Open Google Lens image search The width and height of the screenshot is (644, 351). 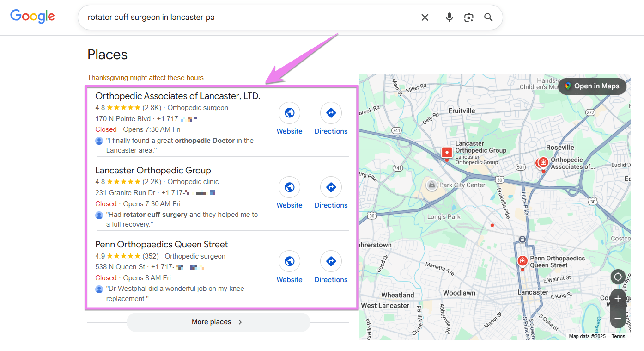(x=468, y=17)
